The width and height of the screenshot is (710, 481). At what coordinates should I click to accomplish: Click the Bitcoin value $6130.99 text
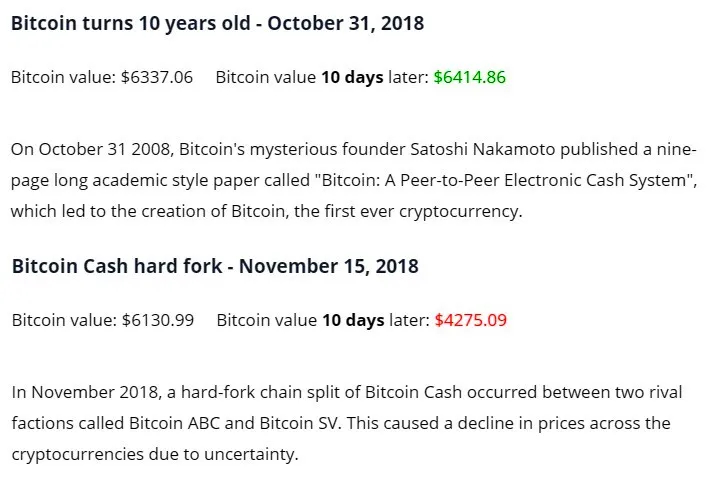[x=103, y=320]
